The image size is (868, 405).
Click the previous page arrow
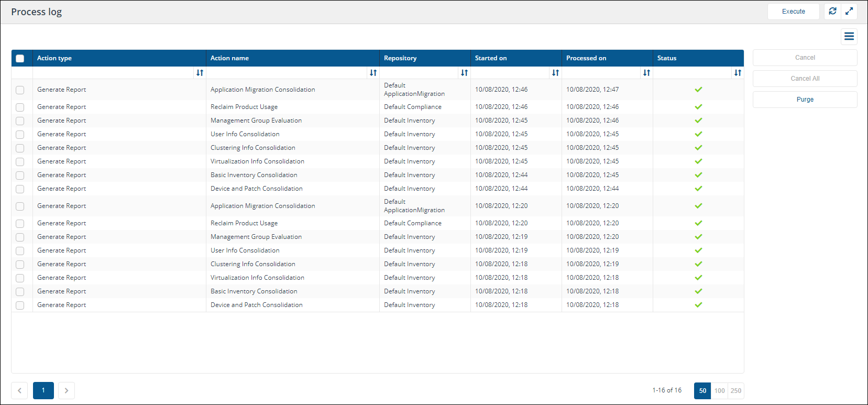coord(19,390)
